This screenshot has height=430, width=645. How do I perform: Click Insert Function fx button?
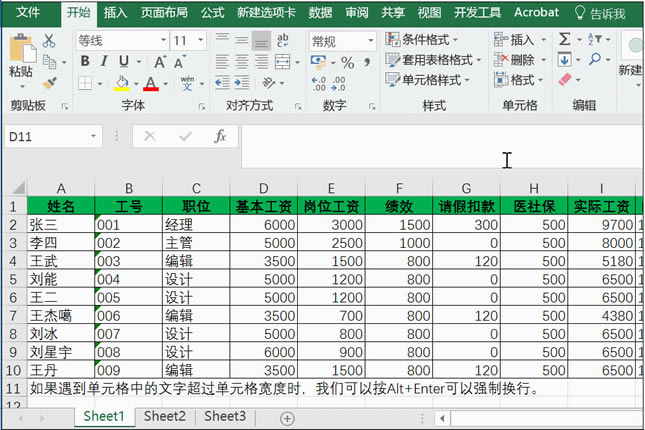pos(220,136)
